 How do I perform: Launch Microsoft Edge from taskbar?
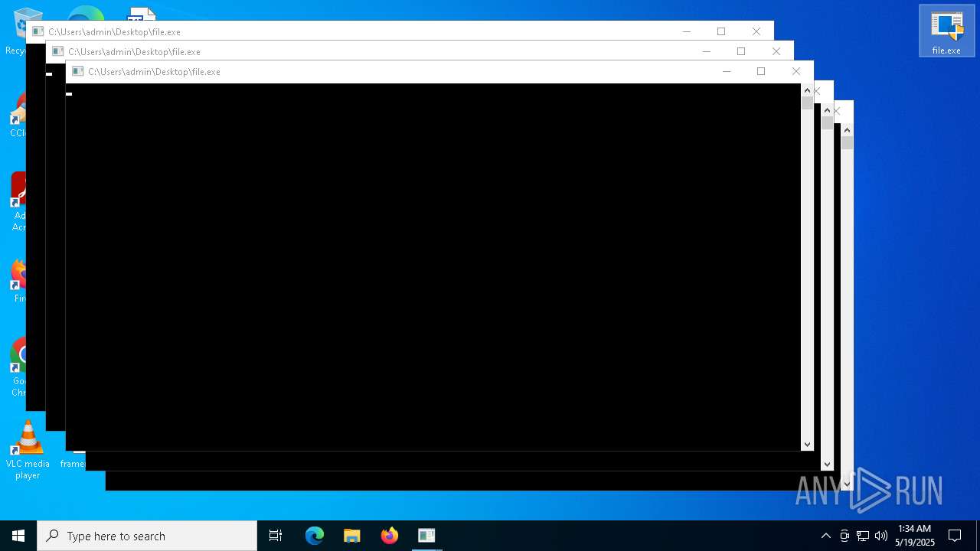point(315,536)
